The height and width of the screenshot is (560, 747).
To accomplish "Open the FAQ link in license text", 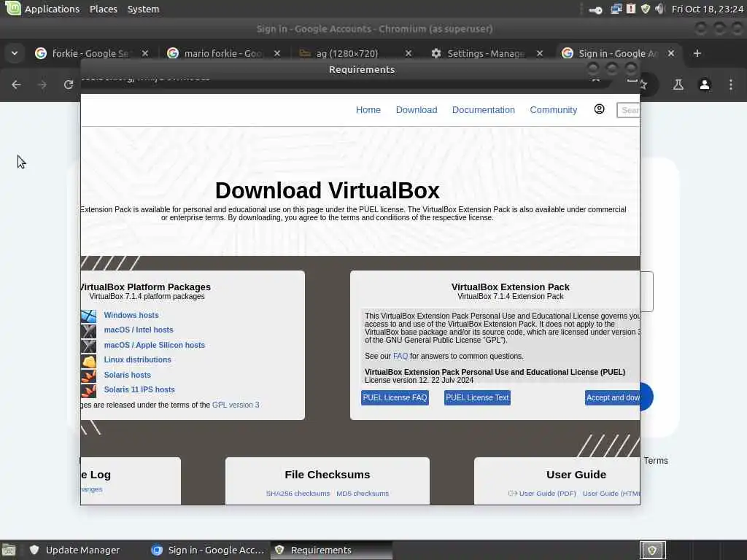I will pyautogui.click(x=400, y=356).
